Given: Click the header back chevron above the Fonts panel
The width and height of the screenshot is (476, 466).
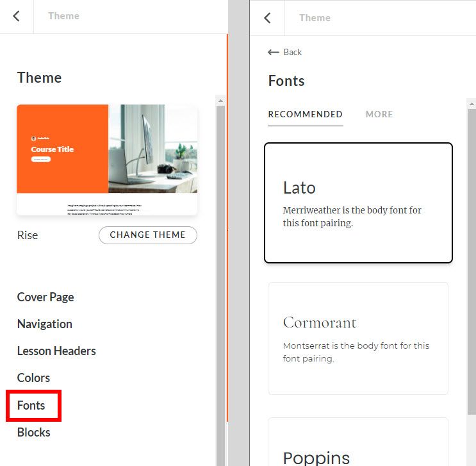Looking at the screenshot, I should [x=268, y=18].
